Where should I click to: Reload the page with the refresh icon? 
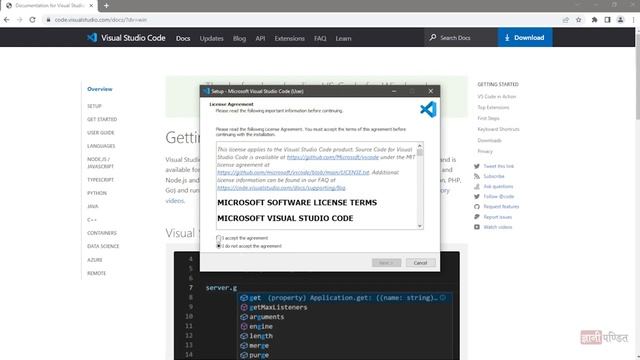click(x=32, y=20)
